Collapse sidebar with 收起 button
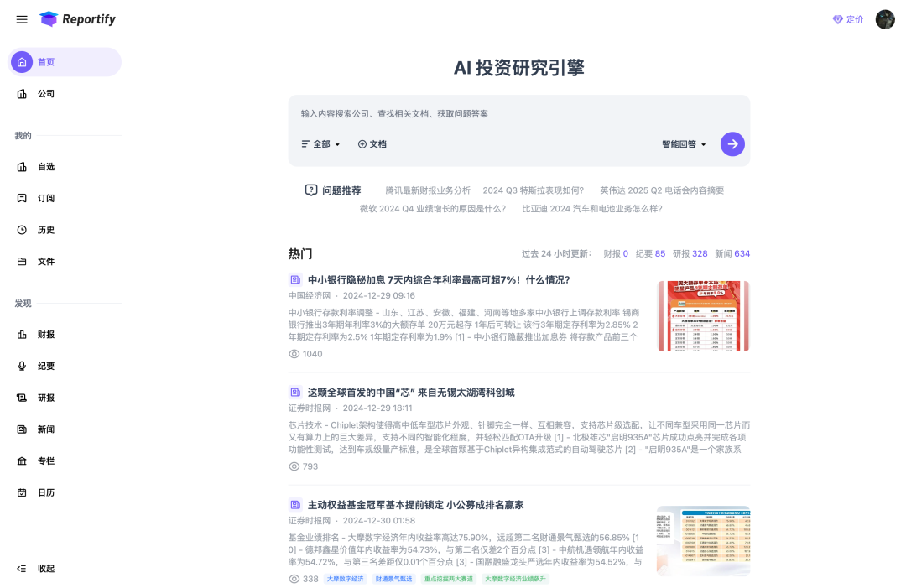 [x=36, y=569]
